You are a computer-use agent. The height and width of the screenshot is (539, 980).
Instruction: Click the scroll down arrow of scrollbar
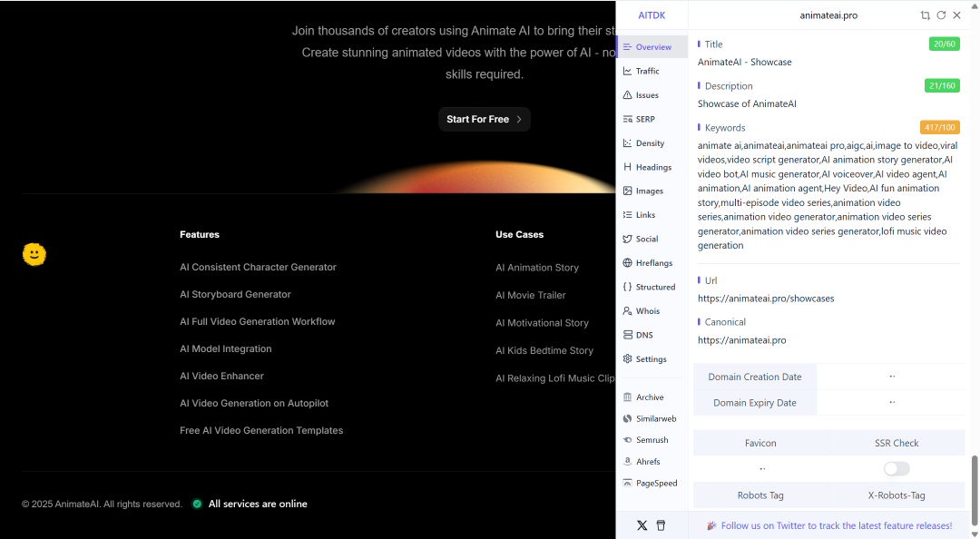[x=974, y=534]
